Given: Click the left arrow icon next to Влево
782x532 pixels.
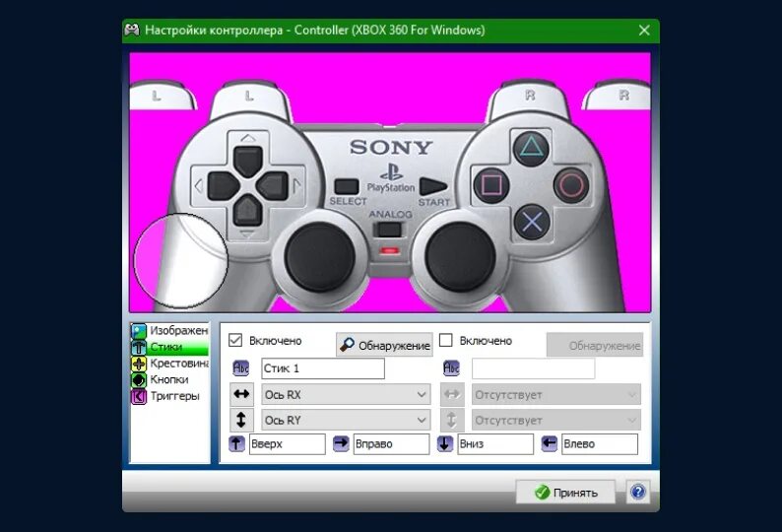Looking at the screenshot, I should pos(550,443).
